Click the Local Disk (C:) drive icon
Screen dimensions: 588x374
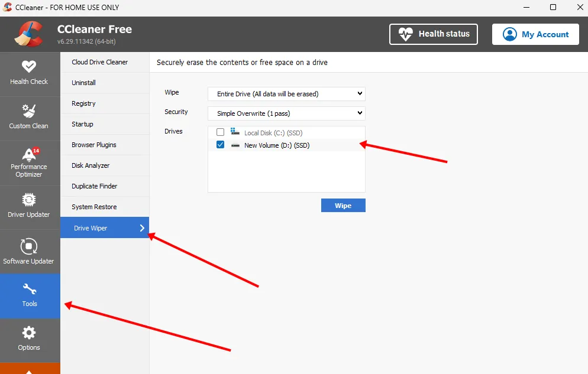[x=235, y=131]
